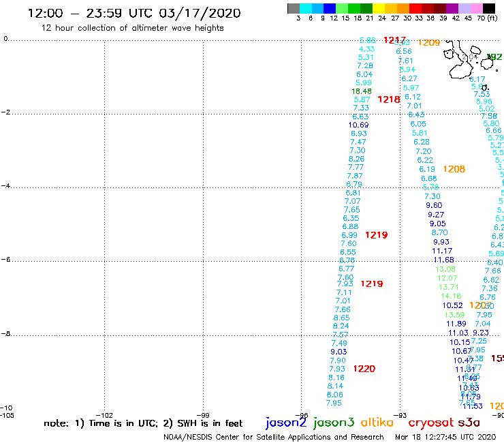504x443 pixels.
Task: Select the 4.33 wave height value
Action: coord(366,49)
